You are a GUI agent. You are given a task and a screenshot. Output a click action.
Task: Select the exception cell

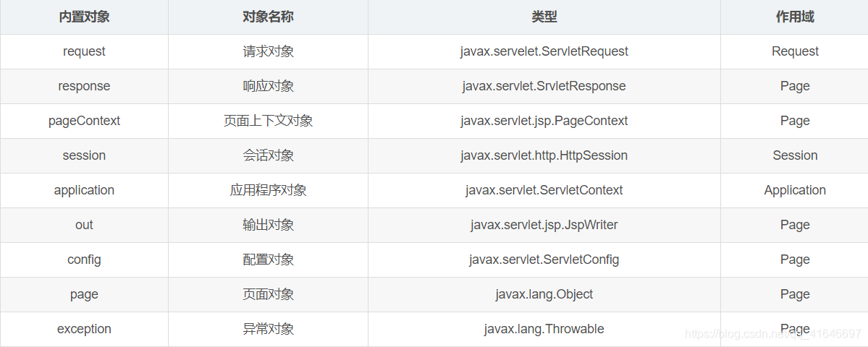pos(84,330)
